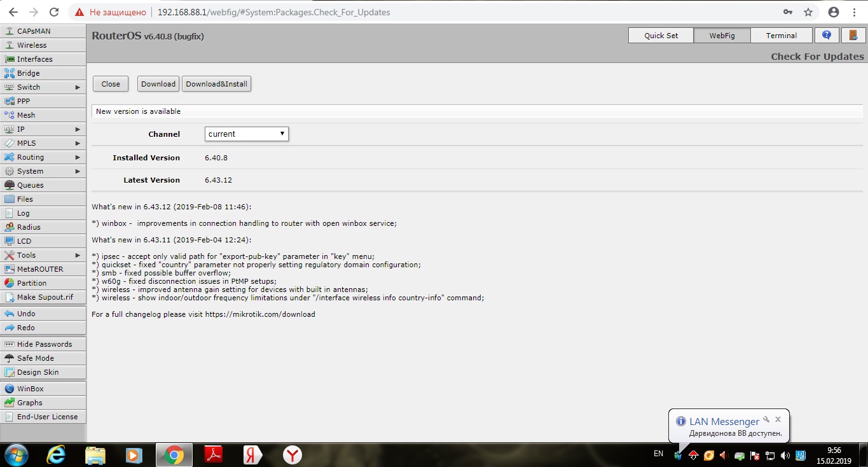Screen dimensions: 868x467
Task: Open the wrench options in LAN Messenger popup
Action: tap(767, 420)
